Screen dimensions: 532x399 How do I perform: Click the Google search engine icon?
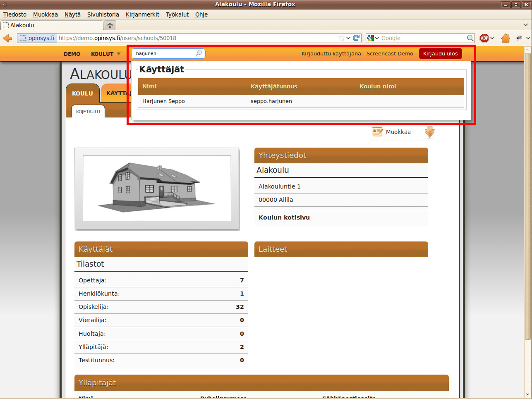coord(371,38)
